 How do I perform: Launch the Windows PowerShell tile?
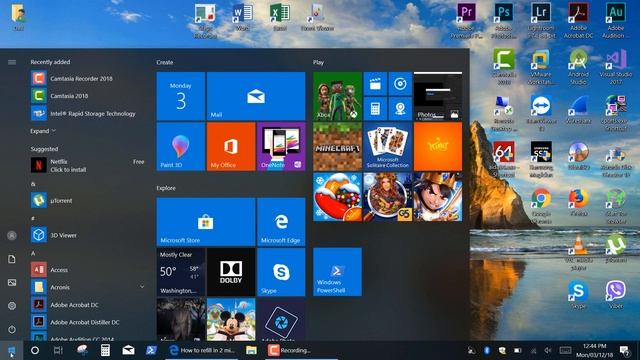tap(338, 272)
